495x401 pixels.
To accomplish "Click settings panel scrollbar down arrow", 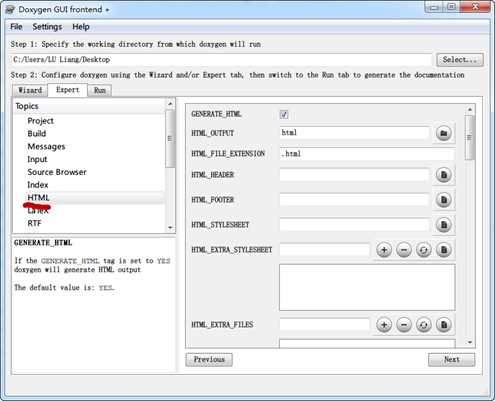I will [x=470, y=342].
